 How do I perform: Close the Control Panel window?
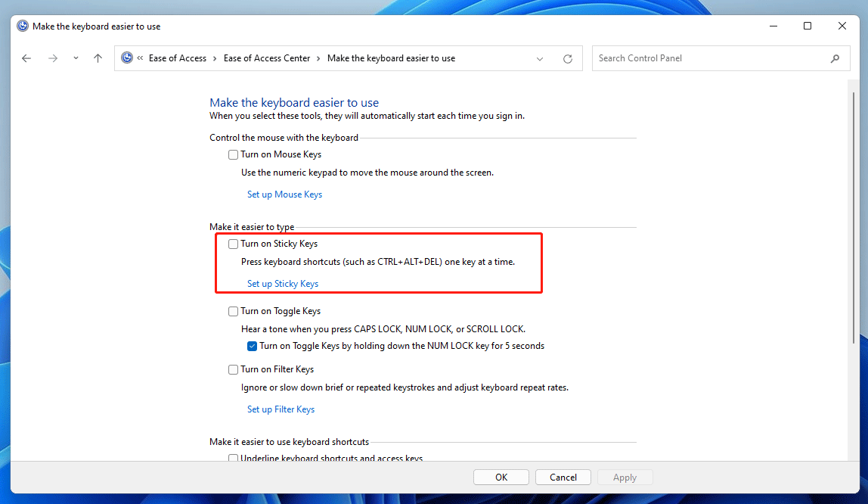(x=842, y=26)
